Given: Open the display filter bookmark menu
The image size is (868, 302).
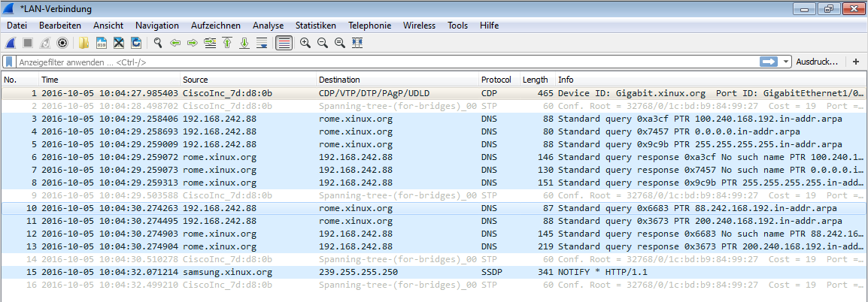Looking at the screenshot, I should pyautogui.click(x=10, y=62).
